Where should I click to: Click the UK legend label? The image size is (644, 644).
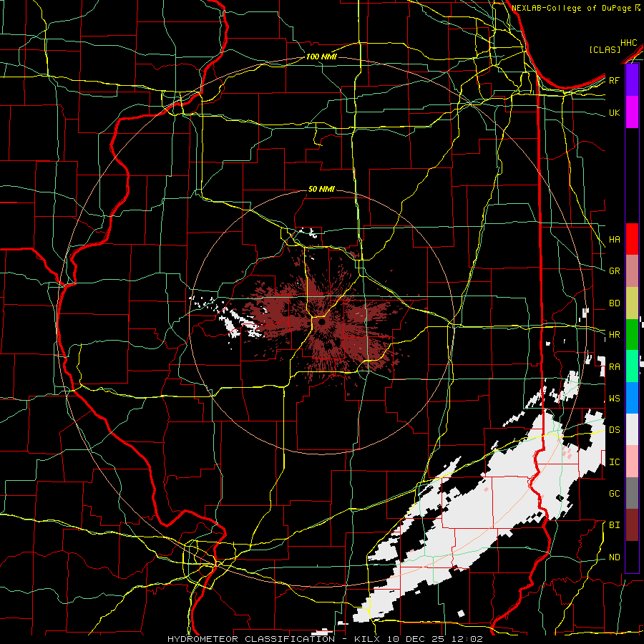[x=614, y=112]
